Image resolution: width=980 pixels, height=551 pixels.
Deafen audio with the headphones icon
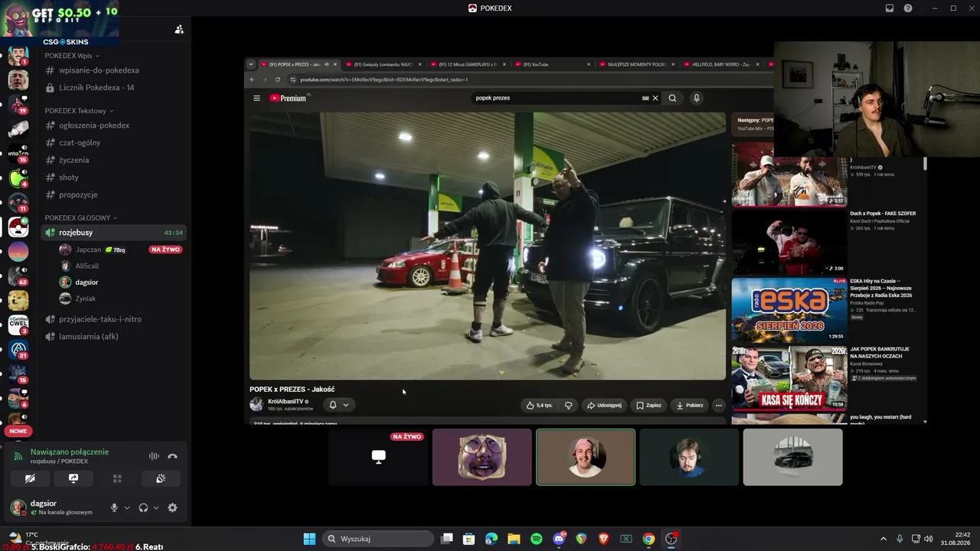coord(143,507)
